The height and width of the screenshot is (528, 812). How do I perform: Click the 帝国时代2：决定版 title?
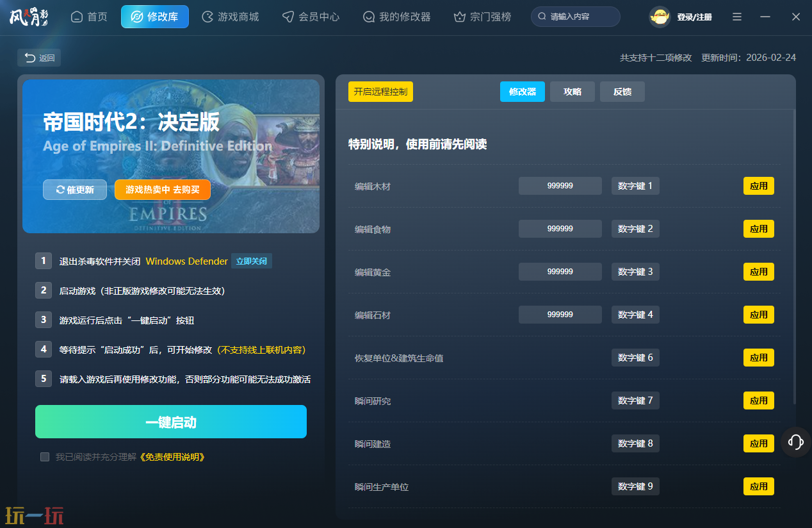coord(131,122)
